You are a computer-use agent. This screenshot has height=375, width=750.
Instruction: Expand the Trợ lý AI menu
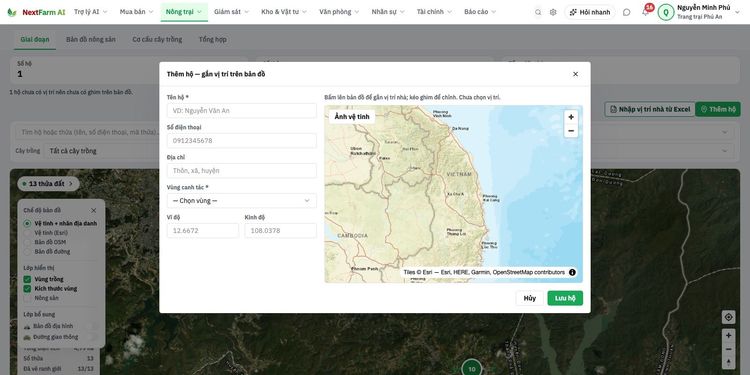[x=90, y=12]
